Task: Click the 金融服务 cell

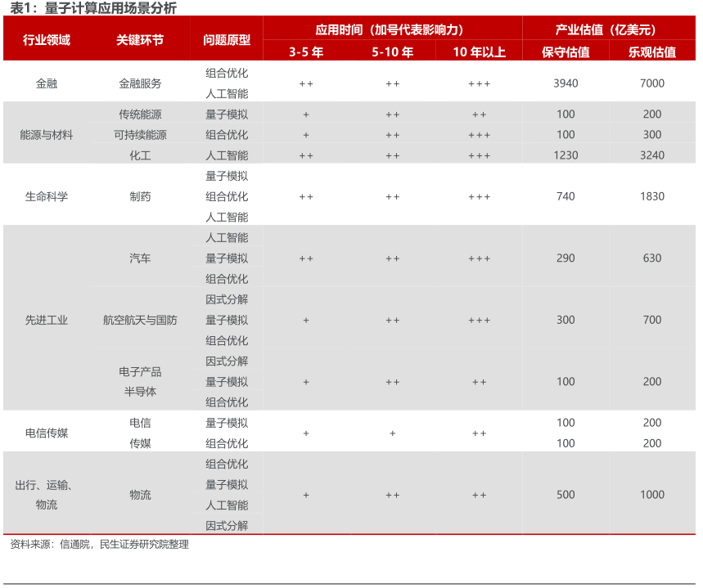Action: point(140,83)
